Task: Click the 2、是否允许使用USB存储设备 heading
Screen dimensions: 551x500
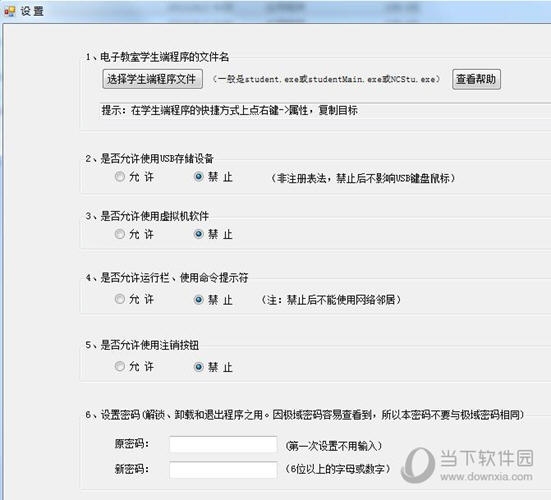Action: click(149, 158)
